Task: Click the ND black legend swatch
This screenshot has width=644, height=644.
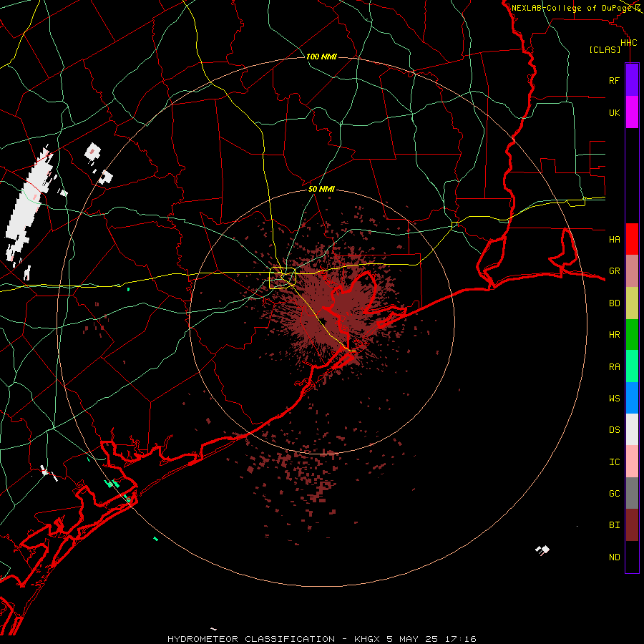Action: point(632,557)
